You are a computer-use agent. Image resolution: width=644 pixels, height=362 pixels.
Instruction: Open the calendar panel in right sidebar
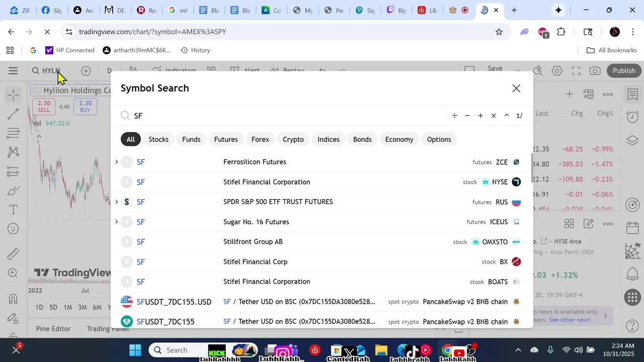(632, 228)
